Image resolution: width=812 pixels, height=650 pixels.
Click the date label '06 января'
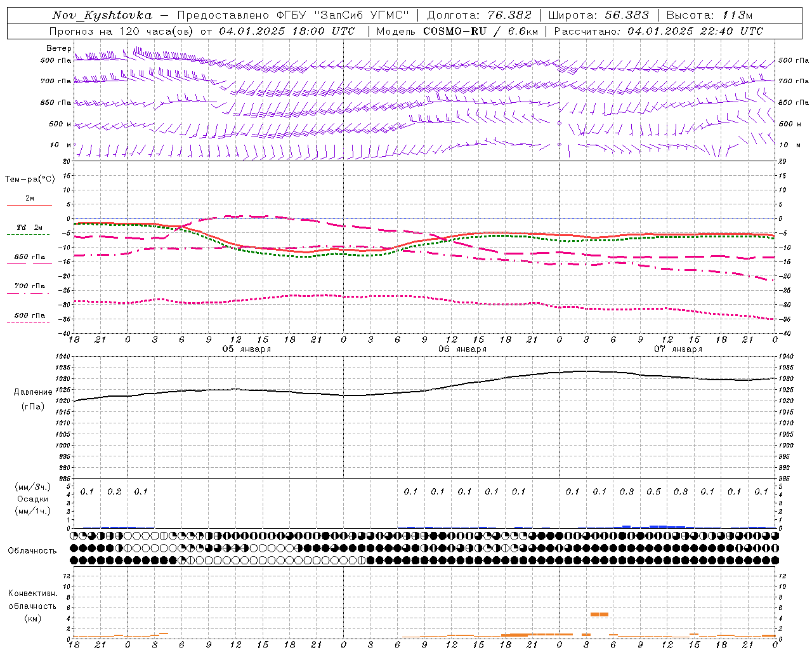click(462, 349)
